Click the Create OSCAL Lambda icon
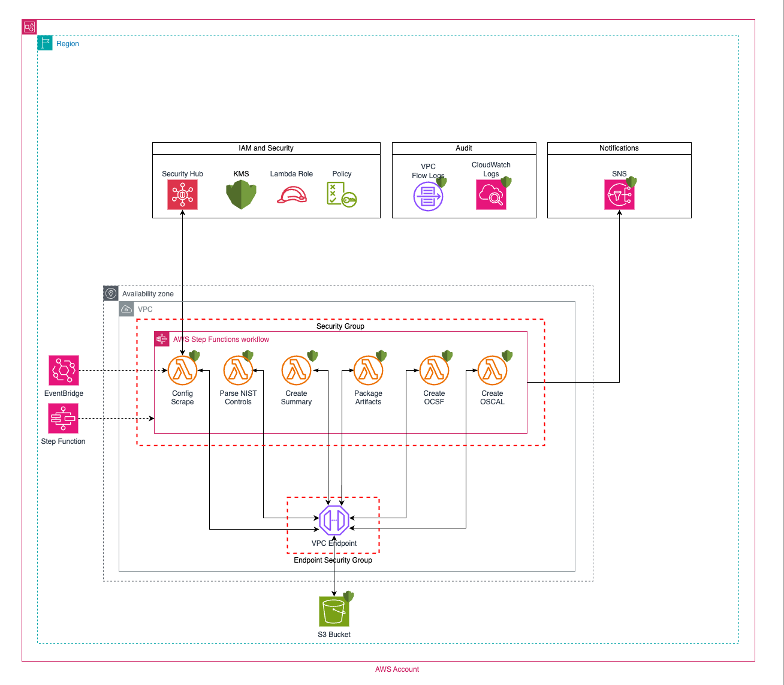Screen dimensions: 784x685 pos(492,371)
